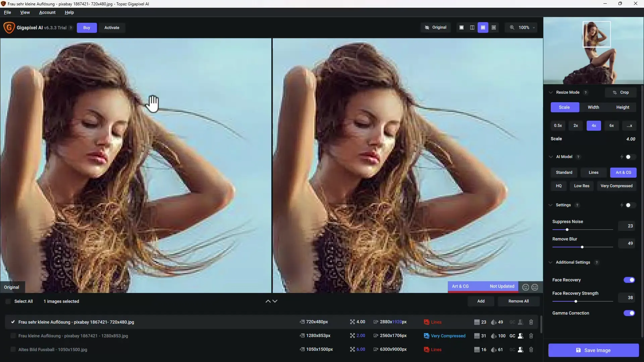Select the 'Frau sehr kleine Auflösung' image checkbox
The height and width of the screenshot is (362, 644).
coord(12,322)
